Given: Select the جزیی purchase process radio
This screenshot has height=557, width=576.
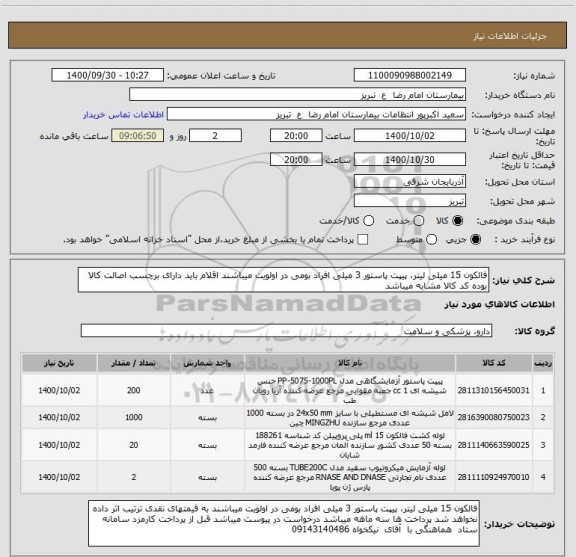Looking at the screenshot, I should point(476,240).
